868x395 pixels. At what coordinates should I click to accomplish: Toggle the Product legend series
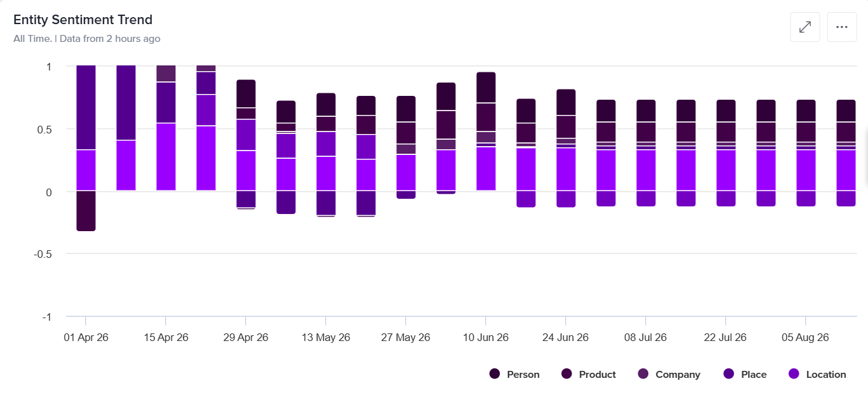click(589, 375)
